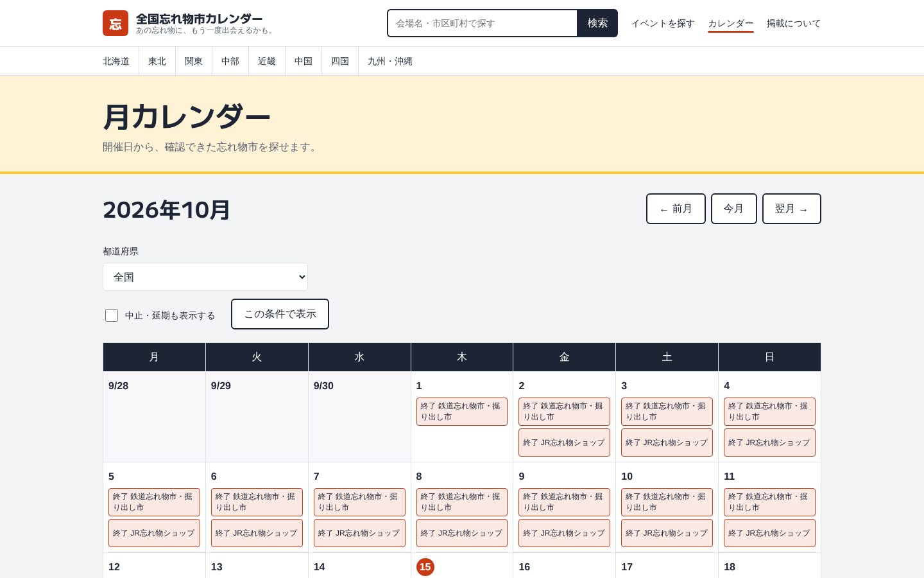Open JR忘れ物ショップ event on October 6
The width and height of the screenshot is (924, 578).
pyautogui.click(x=257, y=533)
